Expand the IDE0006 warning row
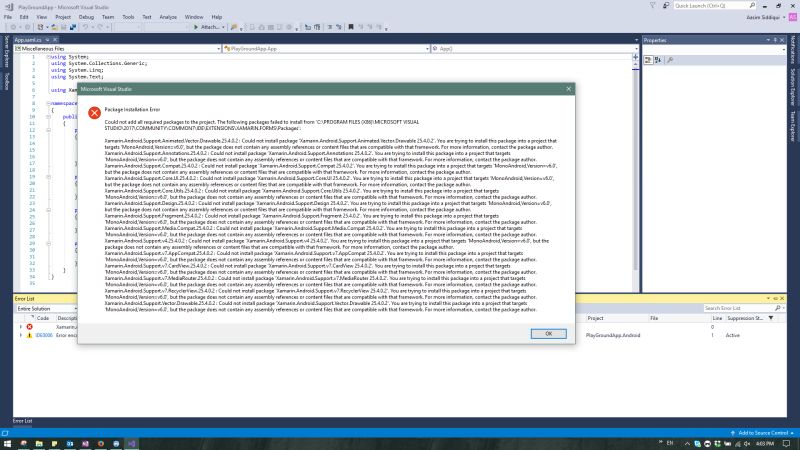 coord(21,335)
